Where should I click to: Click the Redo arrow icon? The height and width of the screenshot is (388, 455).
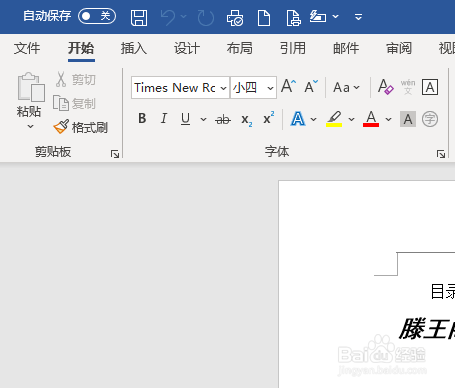coord(206,17)
